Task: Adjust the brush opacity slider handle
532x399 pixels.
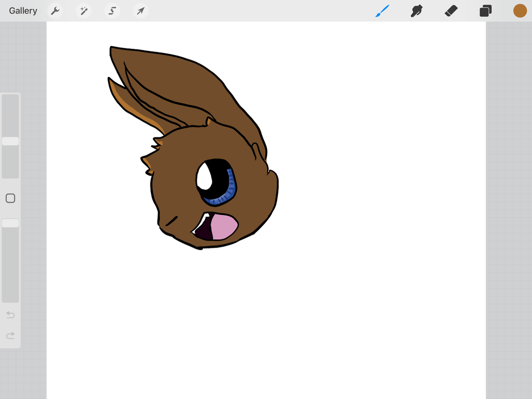Action: 10,223
